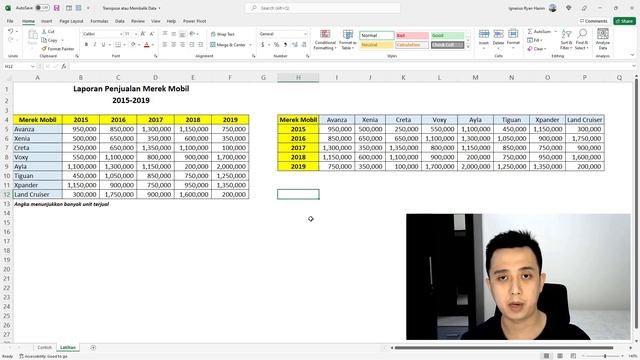This screenshot has width=640, height=360.
Task: Click Merge & Center
Action: [x=228, y=44]
